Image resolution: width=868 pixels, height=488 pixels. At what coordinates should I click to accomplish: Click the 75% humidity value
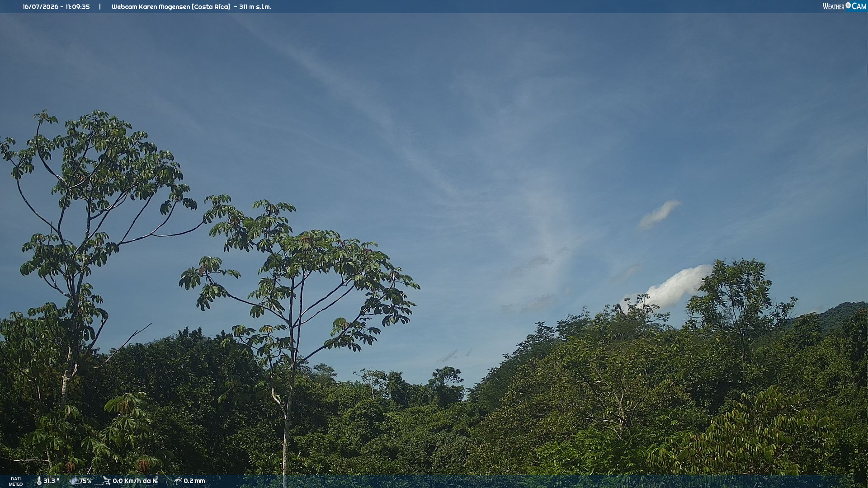pos(85,481)
